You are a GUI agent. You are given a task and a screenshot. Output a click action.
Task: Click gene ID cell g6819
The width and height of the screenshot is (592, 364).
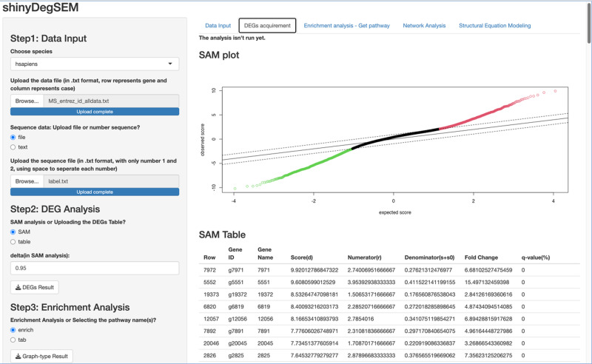[x=236, y=306]
